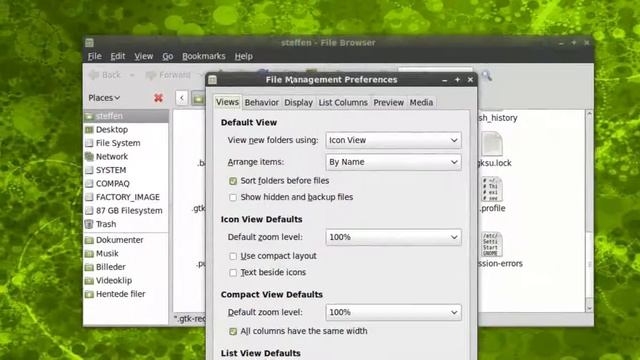Click the search magnifier icon in toolbar
Screen dimensions: 640x360
pyautogui.click(x=486, y=76)
